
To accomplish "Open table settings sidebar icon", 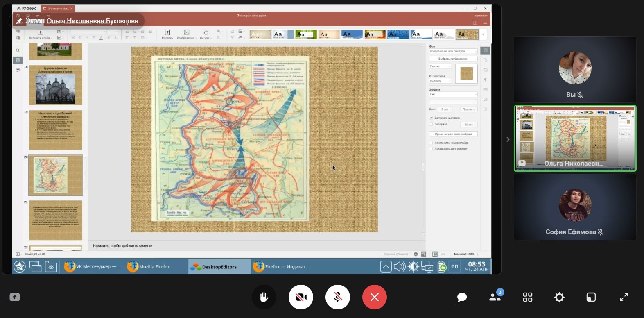I will tap(485, 89).
